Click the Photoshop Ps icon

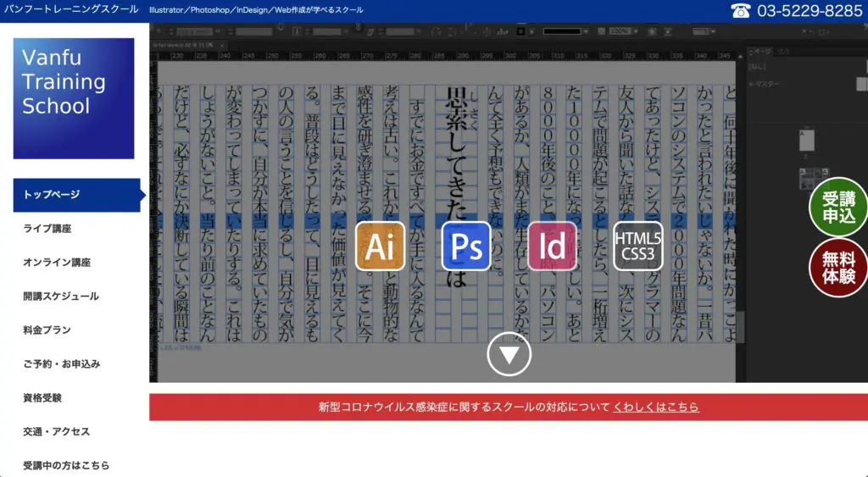[x=466, y=246]
